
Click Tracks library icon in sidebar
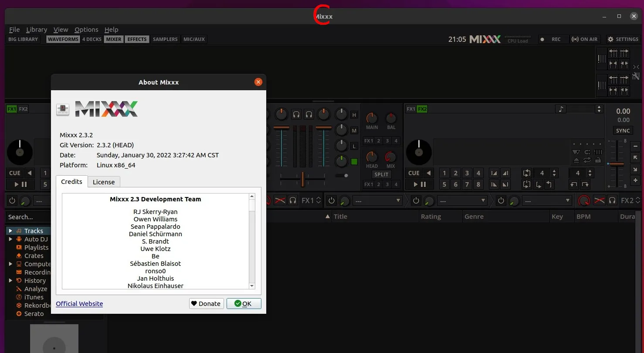(x=19, y=231)
